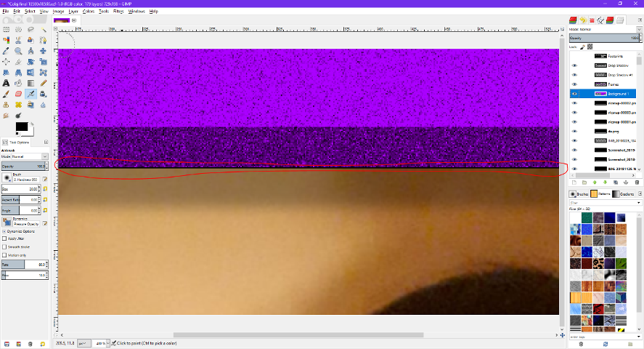Toggle lock pixels brush icon
This screenshot has width=644, height=349.
tap(583, 47)
